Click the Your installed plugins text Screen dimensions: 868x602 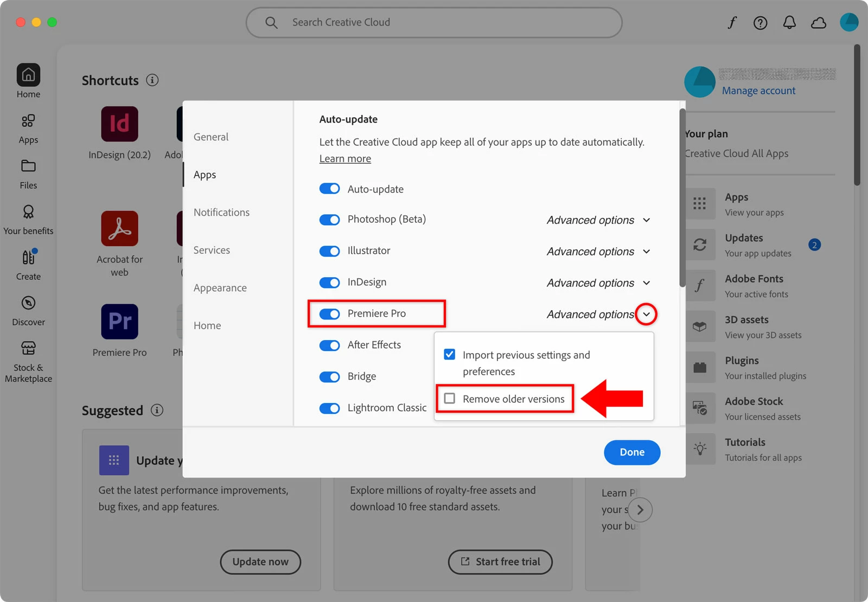click(x=765, y=376)
